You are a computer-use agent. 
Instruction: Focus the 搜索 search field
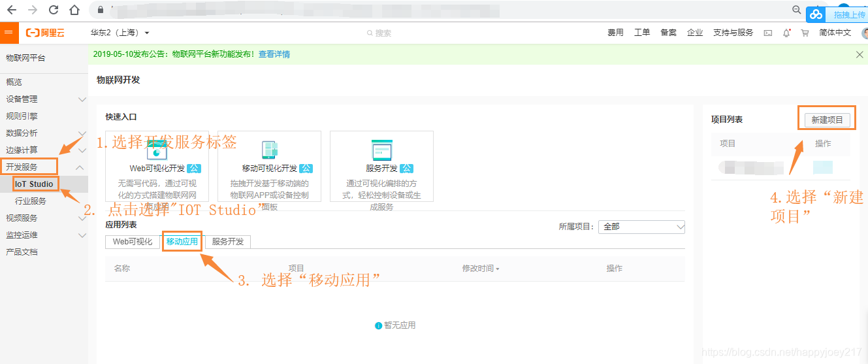379,33
